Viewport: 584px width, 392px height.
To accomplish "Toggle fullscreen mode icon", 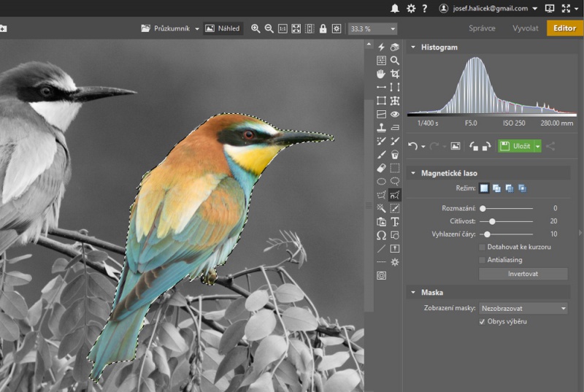I will pyautogui.click(x=566, y=8).
